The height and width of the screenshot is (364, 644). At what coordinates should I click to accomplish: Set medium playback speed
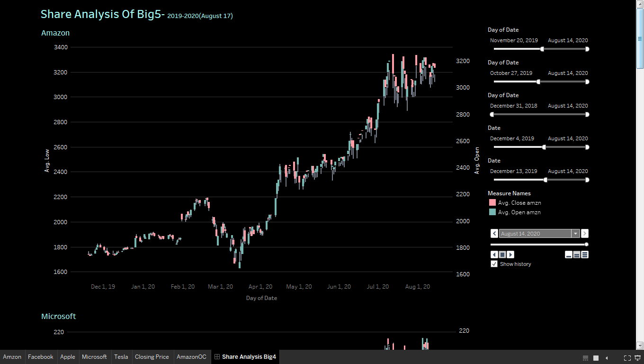pos(577,255)
